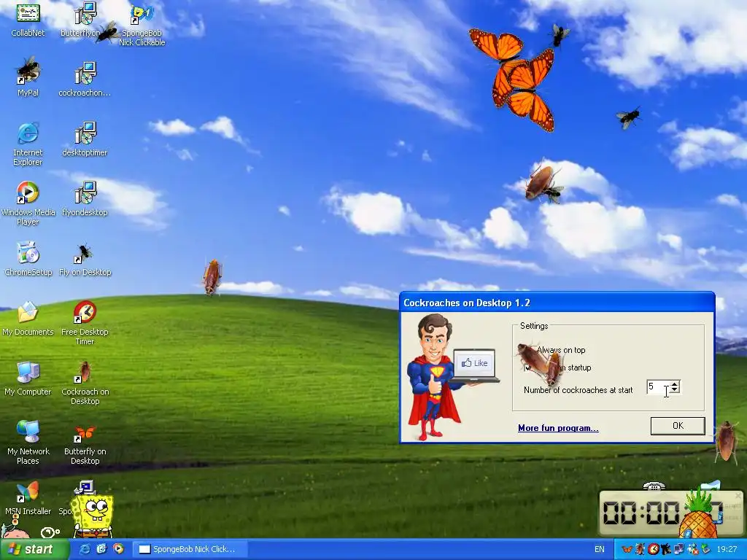Open the My Computer icon

pos(28,378)
